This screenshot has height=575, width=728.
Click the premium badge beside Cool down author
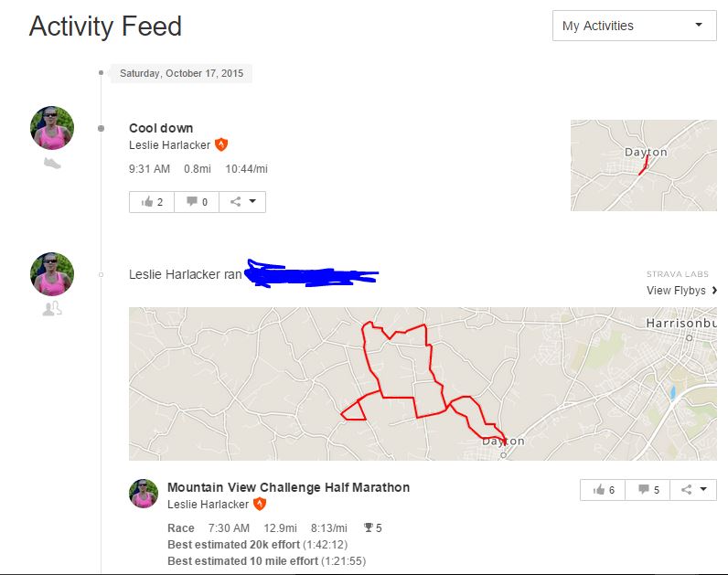220,145
